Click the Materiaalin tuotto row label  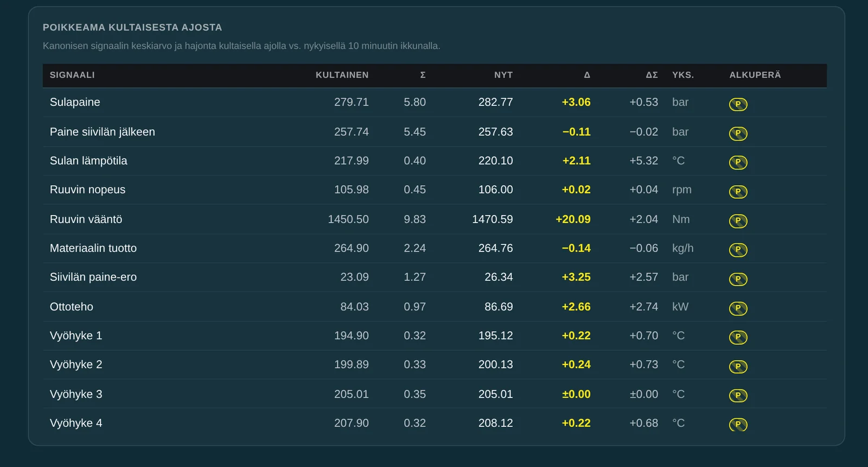[x=93, y=248]
